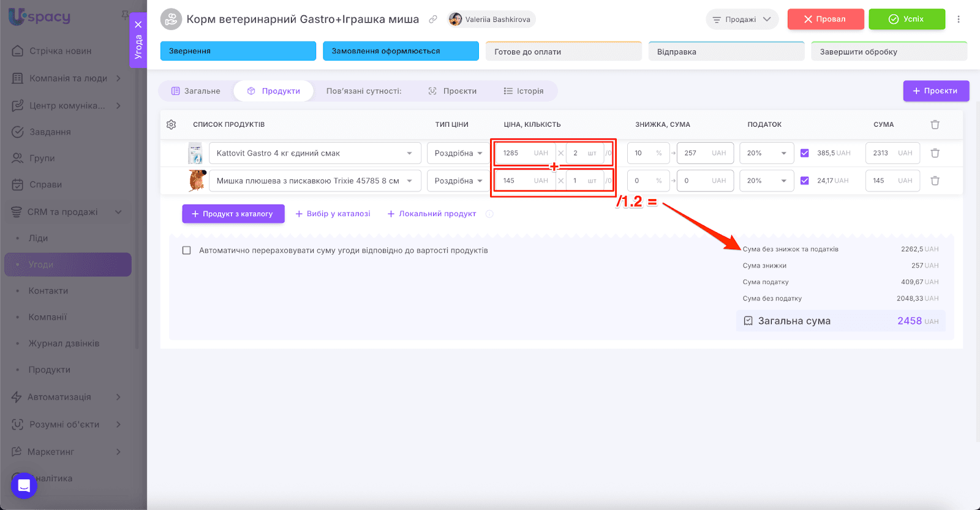Open the tax dropdown for Мишка плюшева
Screen dimensions: 980x510
(x=766, y=181)
